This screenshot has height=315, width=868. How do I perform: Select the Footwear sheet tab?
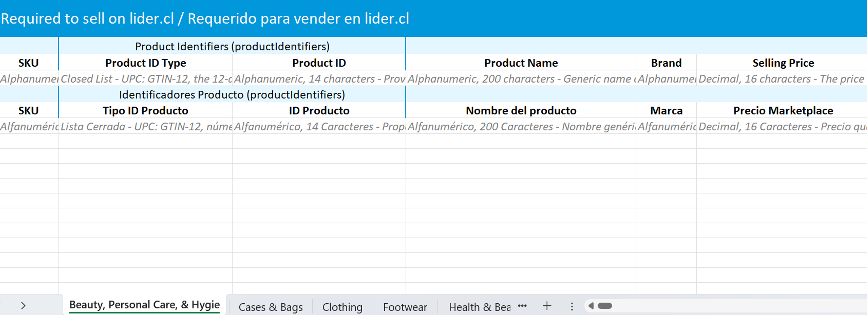[x=405, y=307]
